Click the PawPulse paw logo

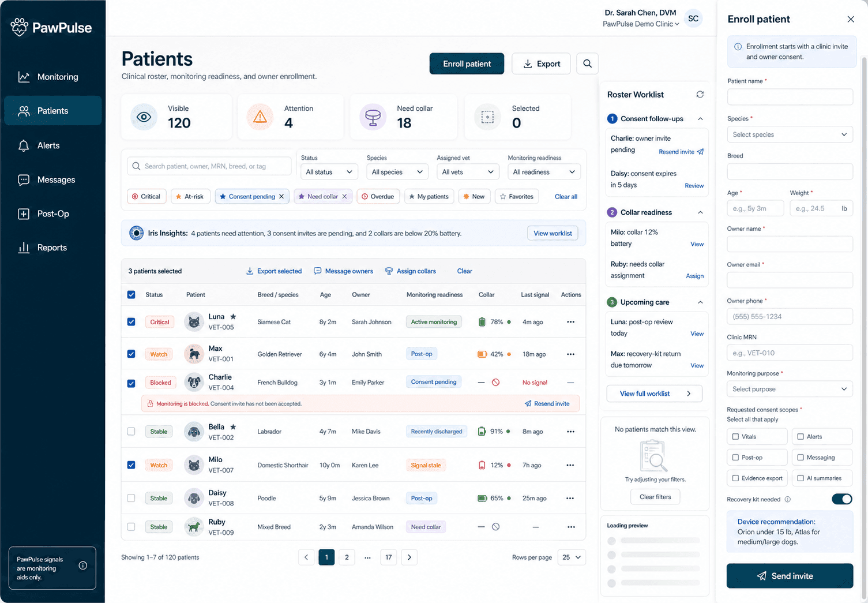tap(19, 27)
